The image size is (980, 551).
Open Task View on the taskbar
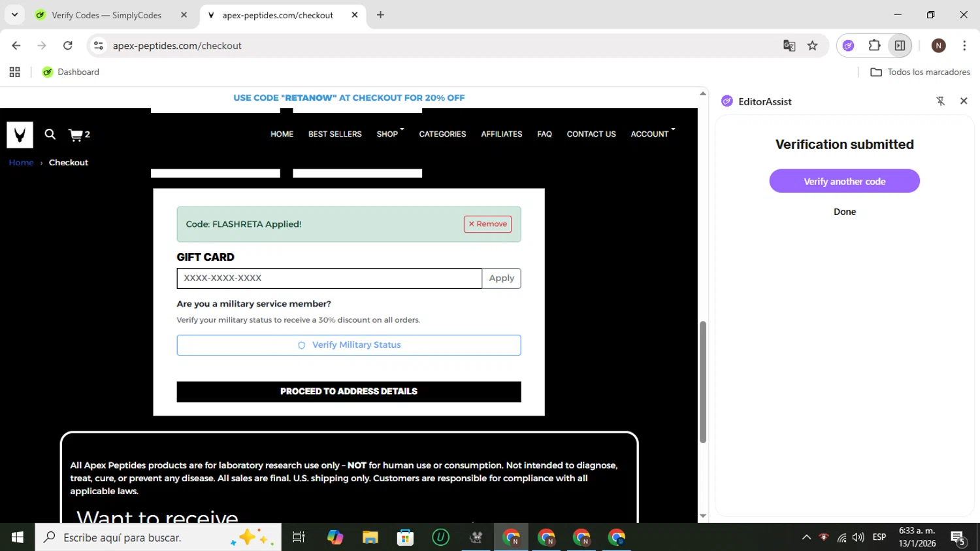click(x=299, y=537)
